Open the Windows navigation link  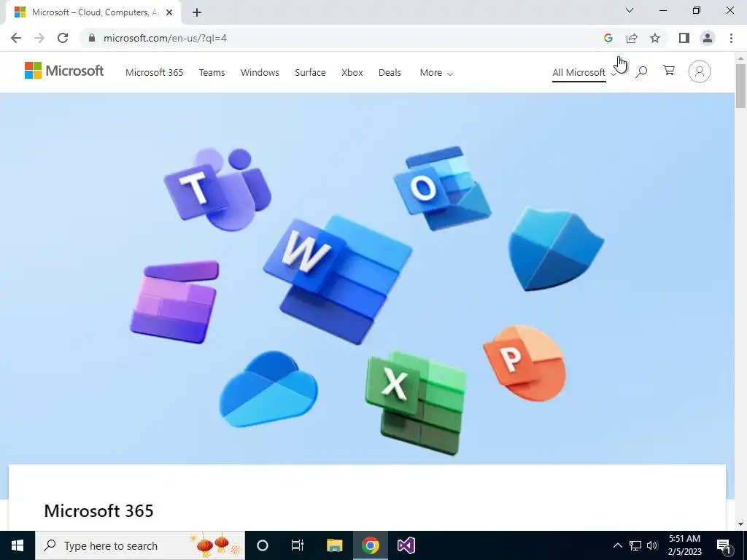260,73
